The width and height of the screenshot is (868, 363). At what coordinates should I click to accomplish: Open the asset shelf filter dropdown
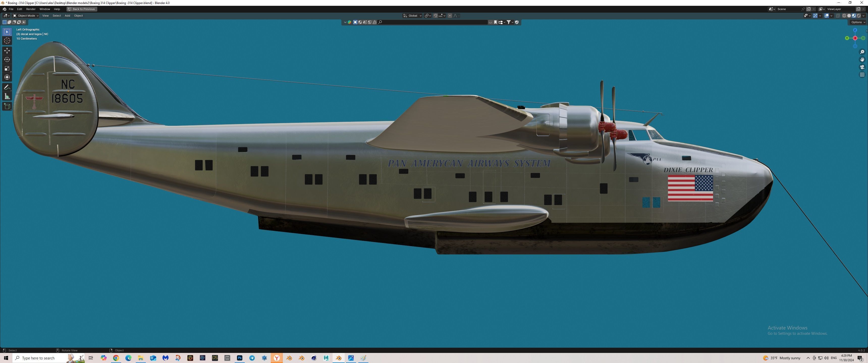point(510,22)
